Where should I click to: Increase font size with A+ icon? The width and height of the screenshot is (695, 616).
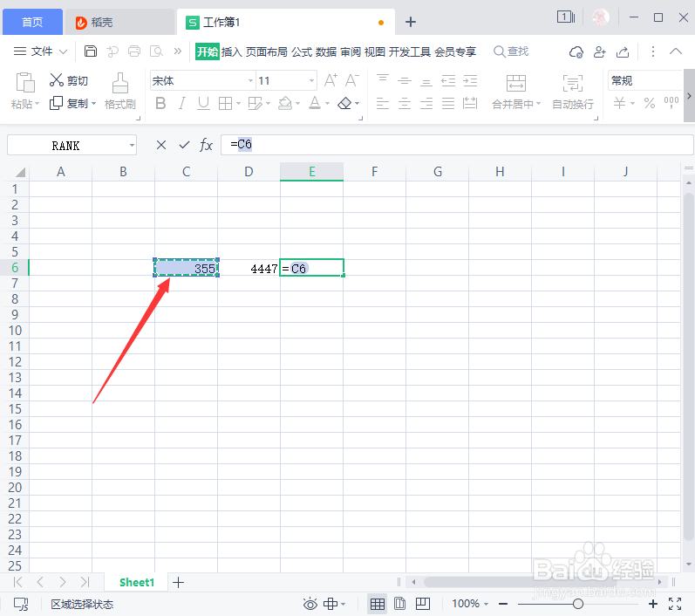click(x=330, y=80)
